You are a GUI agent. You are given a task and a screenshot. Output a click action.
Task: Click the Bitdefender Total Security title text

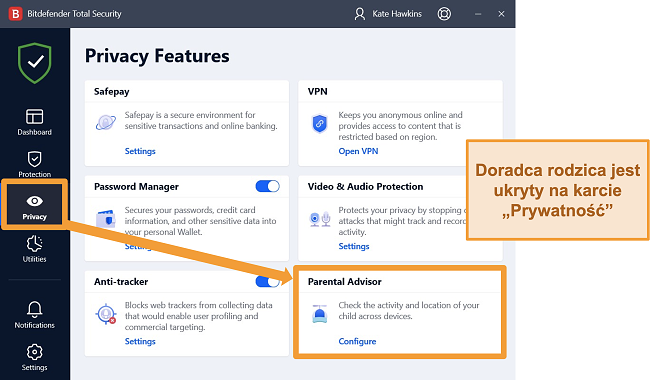pyautogui.click(x=74, y=14)
